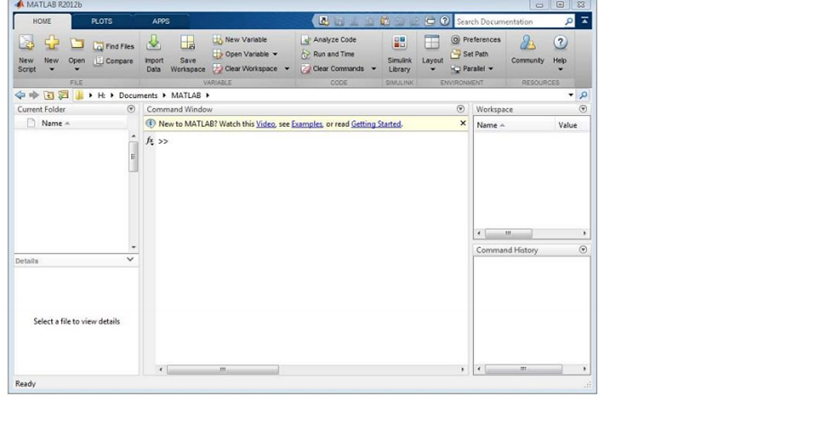Click Clear Commands
Image resolution: width=819 pixels, height=430 pixels.
(332, 69)
